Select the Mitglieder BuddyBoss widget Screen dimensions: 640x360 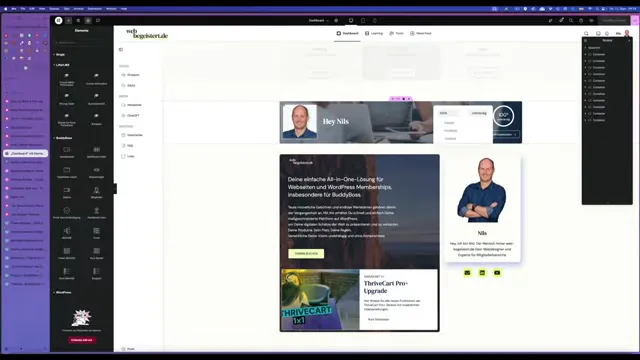[96, 193]
